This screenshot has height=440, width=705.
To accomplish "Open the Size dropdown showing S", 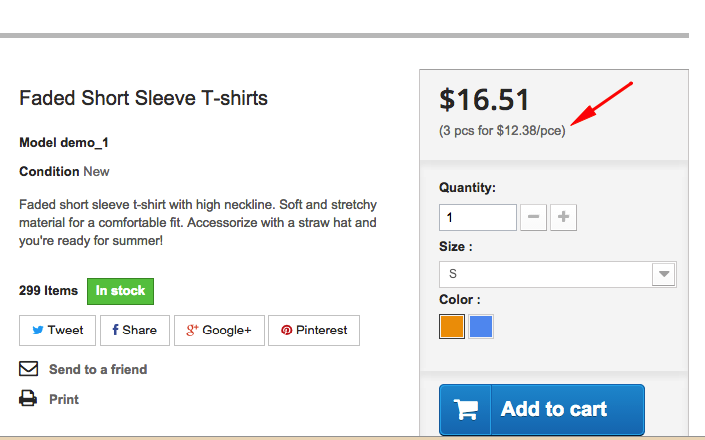I will 545,274.
